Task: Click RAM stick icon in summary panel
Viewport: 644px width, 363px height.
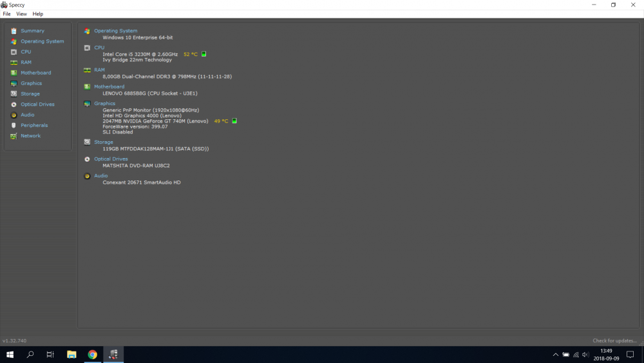Action: pyautogui.click(x=87, y=70)
